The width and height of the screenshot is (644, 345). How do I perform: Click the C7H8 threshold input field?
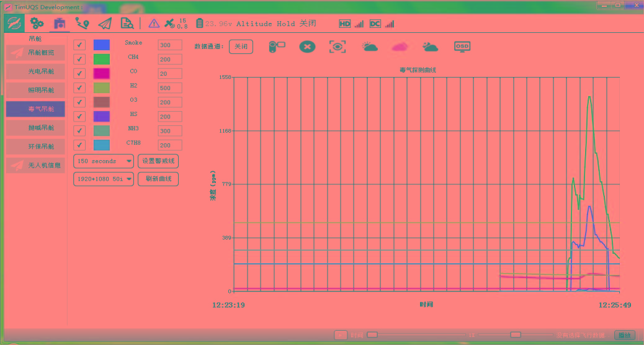pos(170,145)
